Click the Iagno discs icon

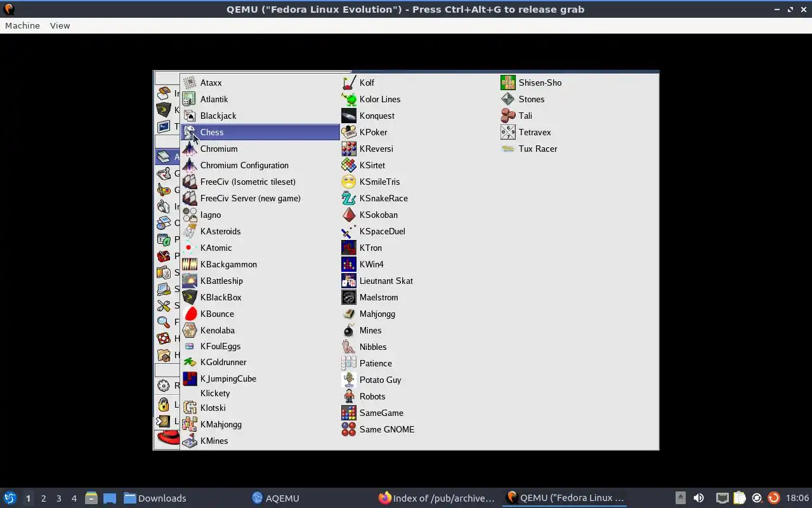point(189,215)
